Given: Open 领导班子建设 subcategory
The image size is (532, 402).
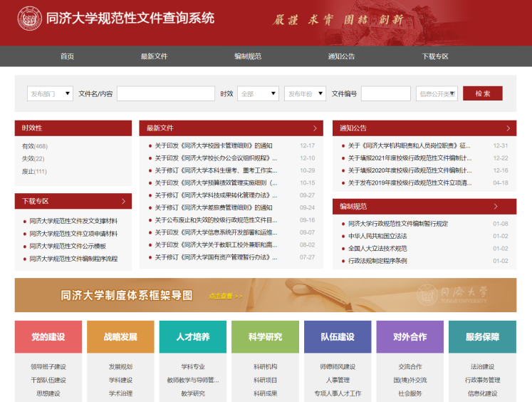Looking at the screenshot, I should pos(48,366).
